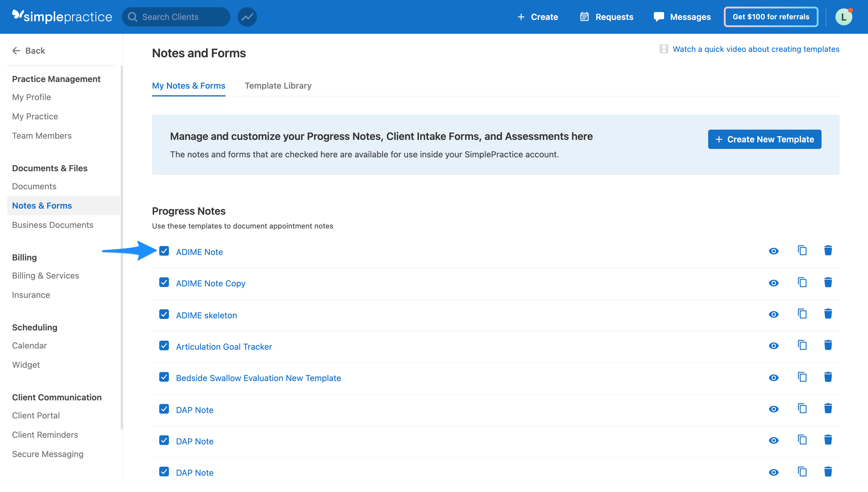The width and height of the screenshot is (868, 492).
Task: Go to Team Members
Action: point(42,135)
